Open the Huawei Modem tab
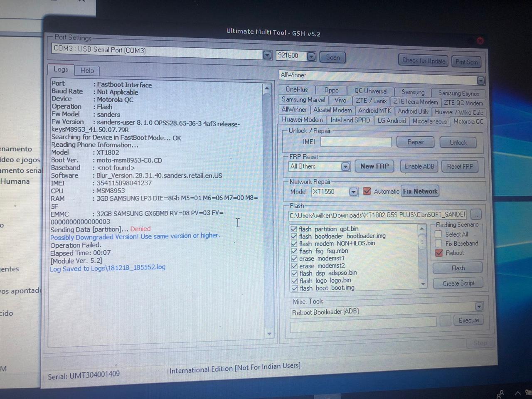The image size is (532, 399). 302,119
